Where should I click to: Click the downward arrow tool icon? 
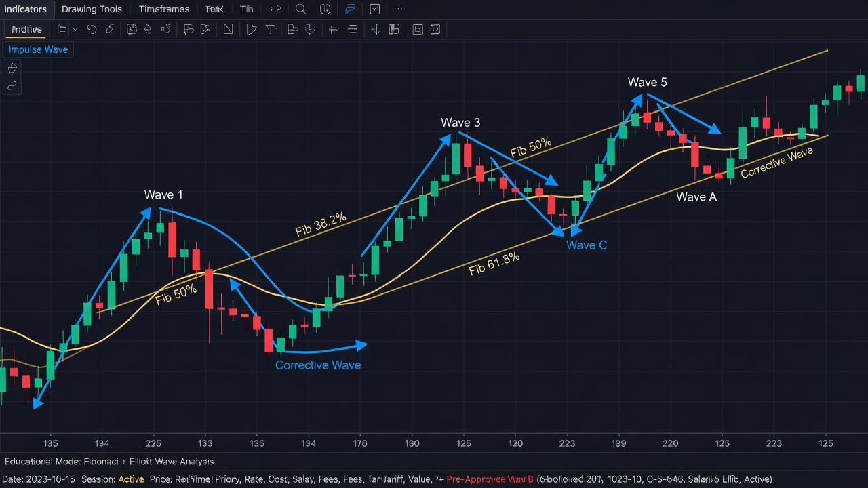(375, 29)
